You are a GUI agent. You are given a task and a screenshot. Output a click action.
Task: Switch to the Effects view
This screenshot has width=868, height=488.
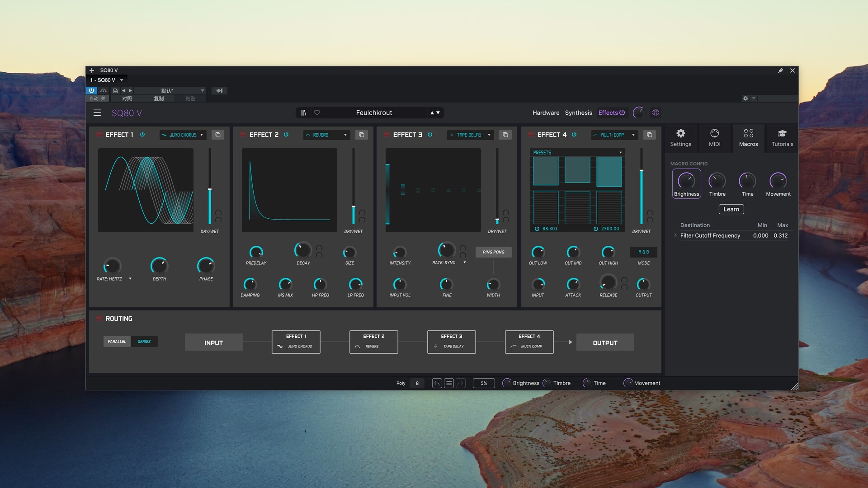tap(608, 113)
